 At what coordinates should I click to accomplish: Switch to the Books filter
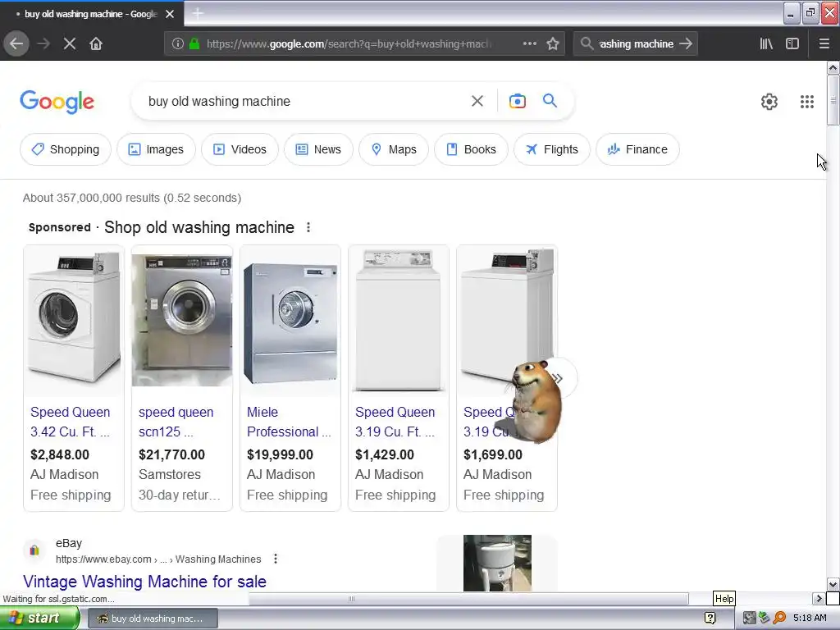point(472,149)
